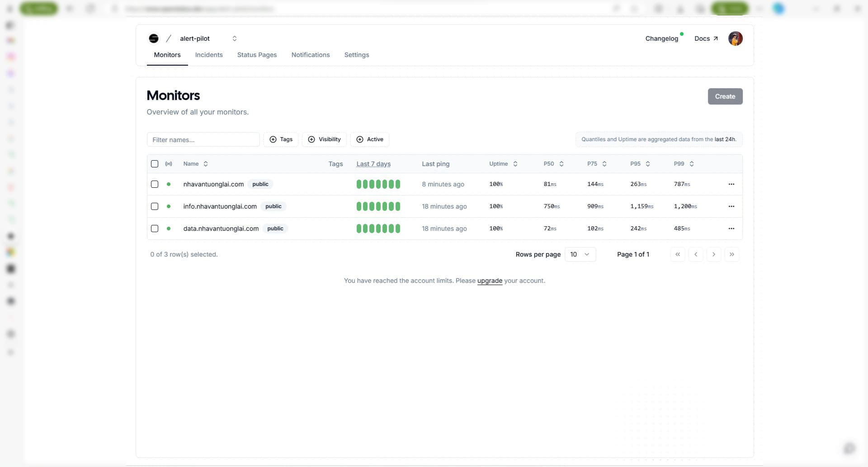Click 7-day uptime bars for nhavantuonglai.com
Viewport: 868px width, 467px height.
tap(378, 184)
